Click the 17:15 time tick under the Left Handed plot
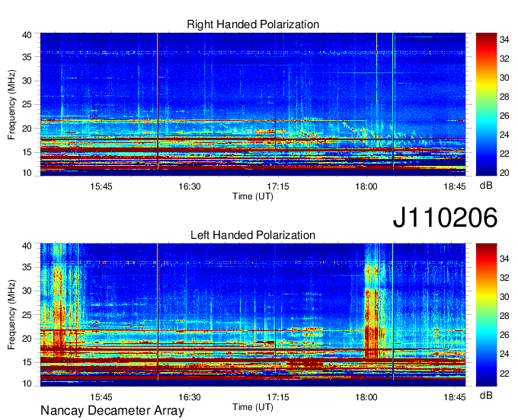 coord(278,397)
